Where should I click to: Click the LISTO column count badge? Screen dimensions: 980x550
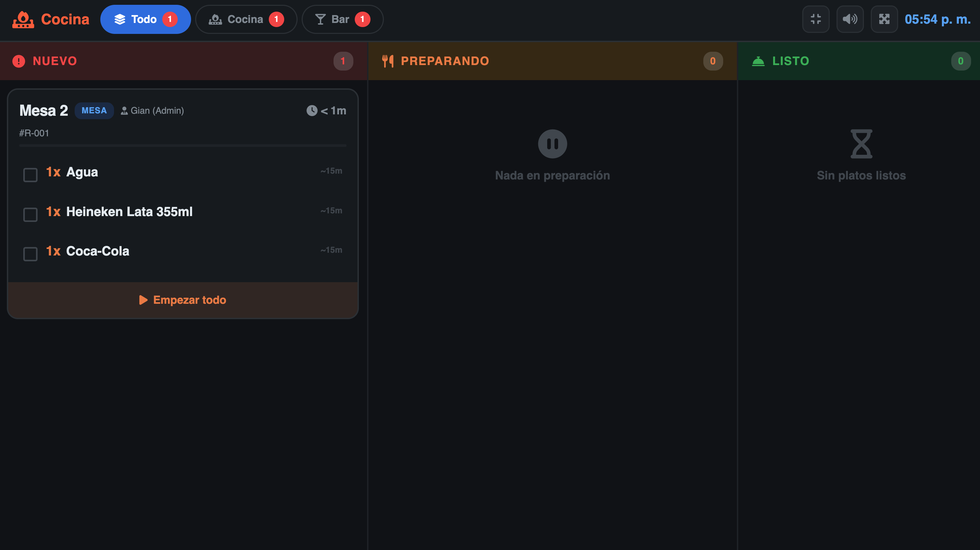(x=960, y=61)
